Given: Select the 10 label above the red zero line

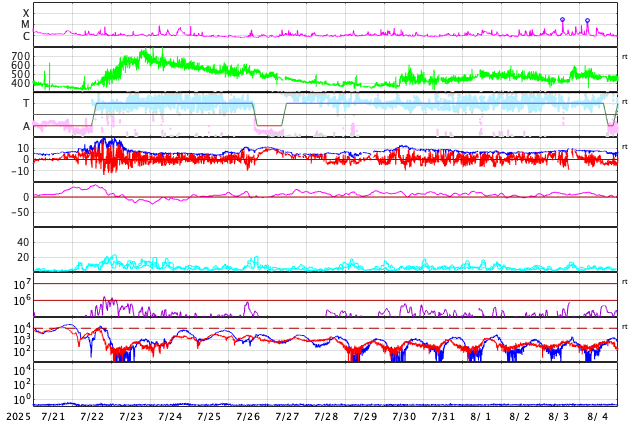Looking at the screenshot, I should pyautogui.click(x=23, y=148).
